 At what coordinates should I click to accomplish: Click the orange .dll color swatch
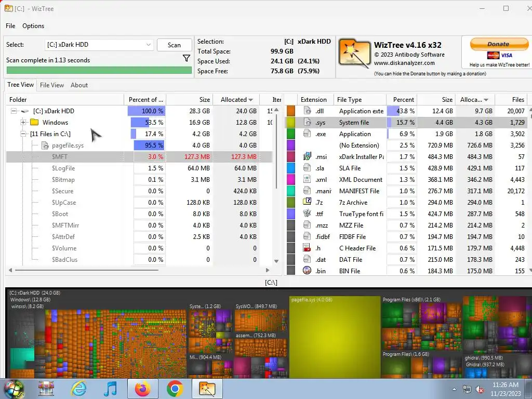point(291,111)
